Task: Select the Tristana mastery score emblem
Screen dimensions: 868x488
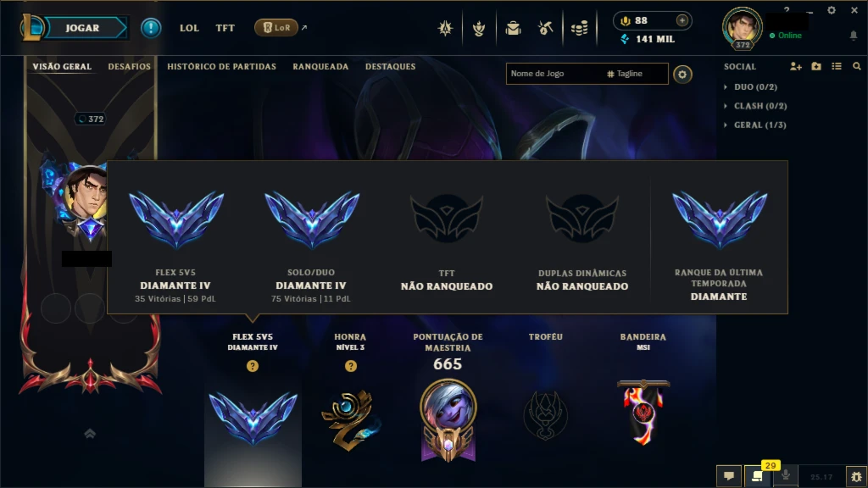Action: coord(448,420)
